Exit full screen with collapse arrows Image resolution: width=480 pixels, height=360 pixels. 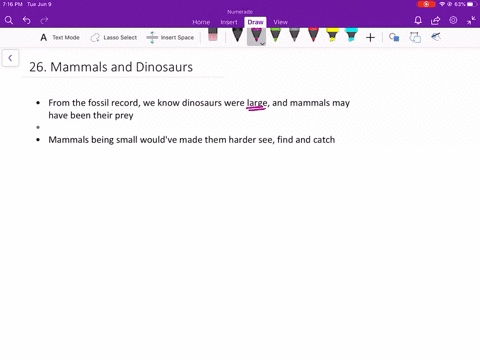click(471, 20)
